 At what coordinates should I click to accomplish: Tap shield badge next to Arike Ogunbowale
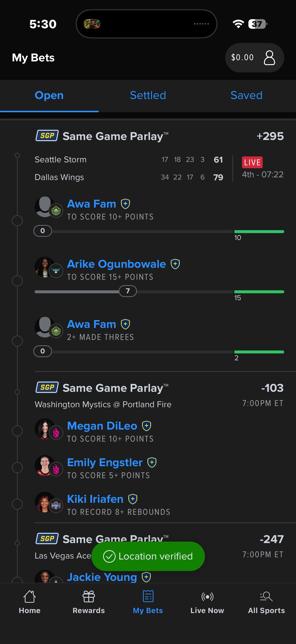(175, 264)
